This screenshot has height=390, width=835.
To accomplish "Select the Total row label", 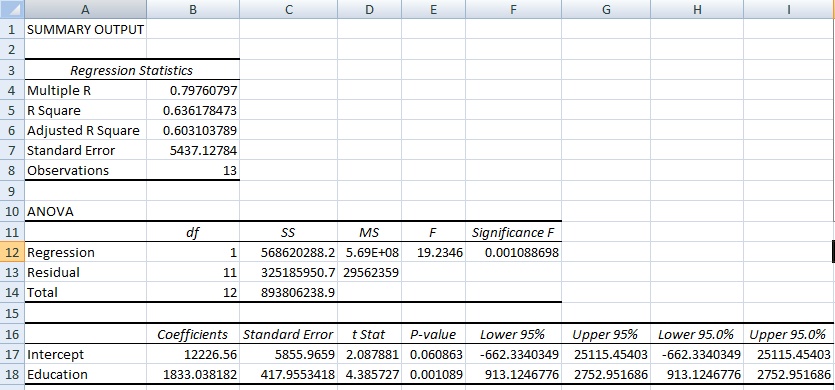I will tap(85, 292).
